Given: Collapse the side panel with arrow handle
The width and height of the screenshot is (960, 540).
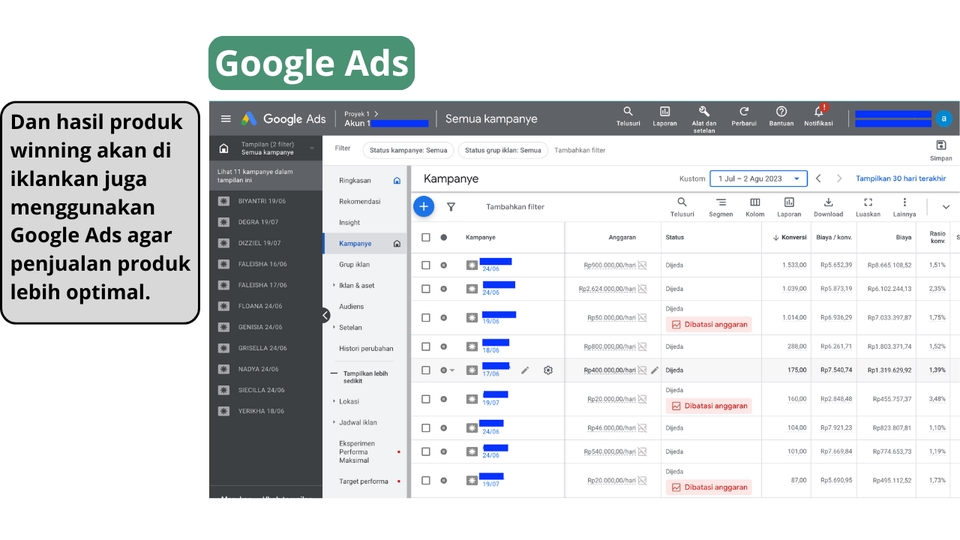Looking at the screenshot, I should pos(325,315).
